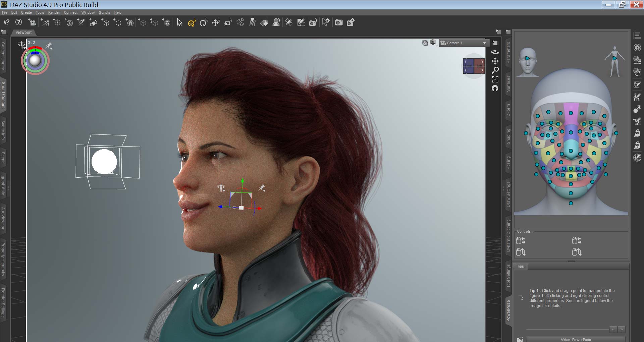Open the Viewport pane options menu
Image resolution: width=644 pixels, height=342 pixels.
coord(498,32)
